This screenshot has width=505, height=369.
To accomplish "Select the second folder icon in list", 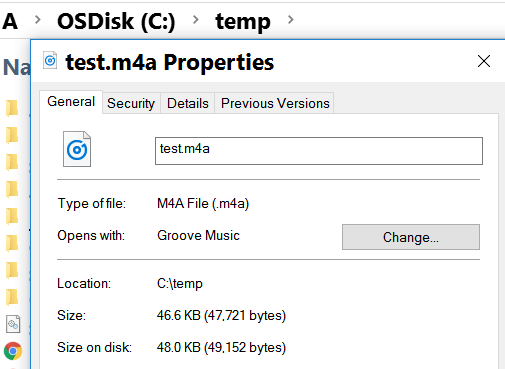I will pyautogui.click(x=12, y=135).
